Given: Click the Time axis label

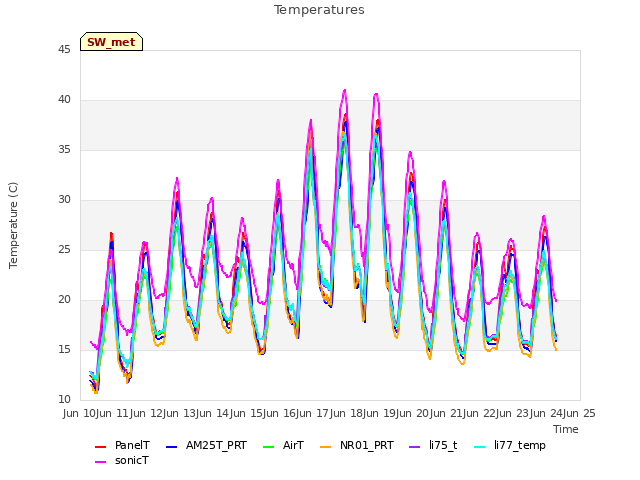Looking at the screenshot, I should (x=566, y=429).
